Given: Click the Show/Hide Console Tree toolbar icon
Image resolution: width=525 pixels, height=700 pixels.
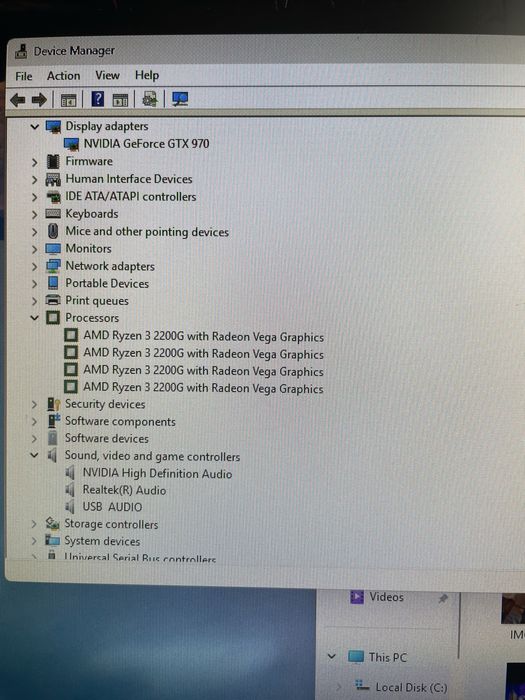Looking at the screenshot, I should coord(68,100).
